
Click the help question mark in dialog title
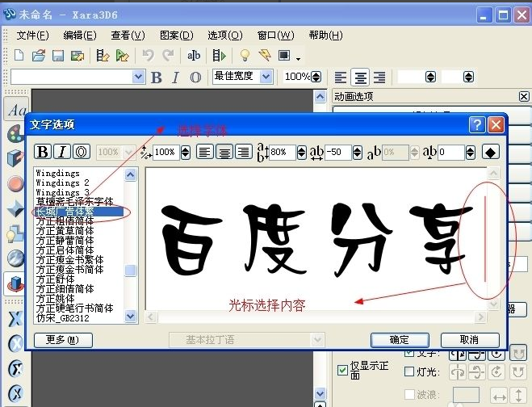coord(476,124)
